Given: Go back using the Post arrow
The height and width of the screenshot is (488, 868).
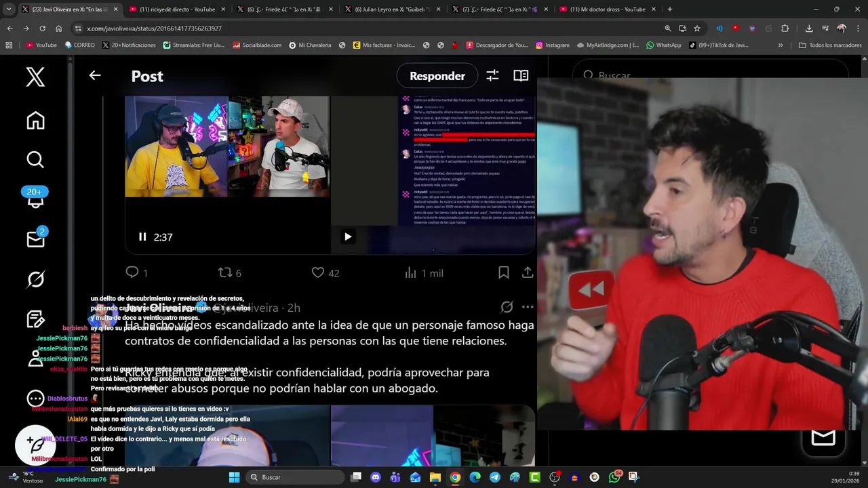Looking at the screenshot, I should [x=95, y=76].
